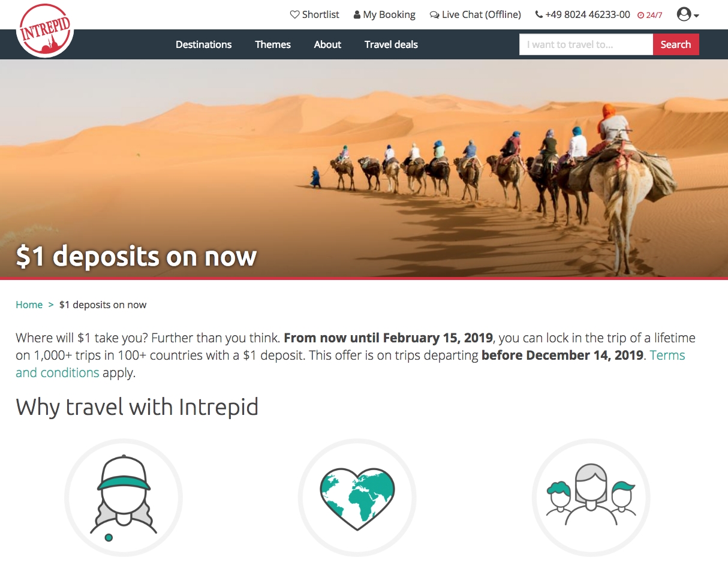Open the Themes menu
Image resolution: width=728 pixels, height=572 pixels.
pos(273,44)
